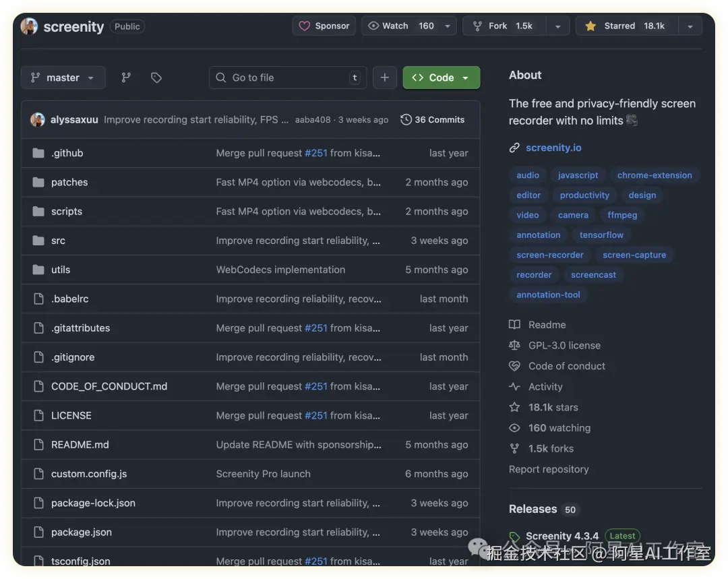This screenshot has height=579, width=728.
Task: Click the package.json file icon
Action: click(x=38, y=532)
